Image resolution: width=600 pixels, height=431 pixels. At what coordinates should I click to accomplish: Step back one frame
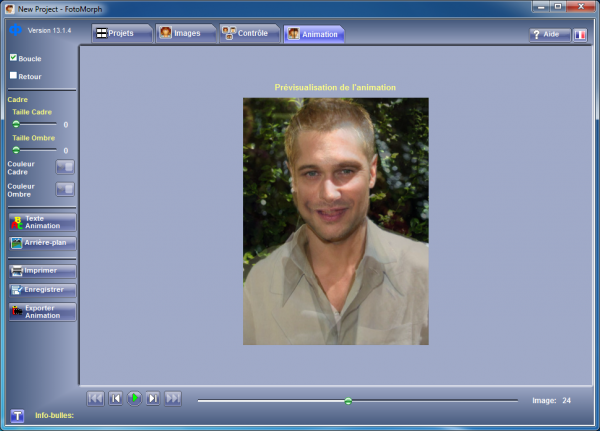(115, 398)
